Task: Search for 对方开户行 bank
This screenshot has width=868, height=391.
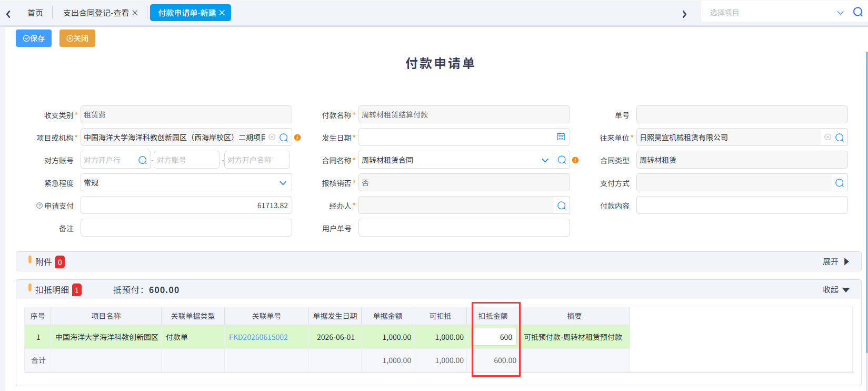Action: click(143, 160)
